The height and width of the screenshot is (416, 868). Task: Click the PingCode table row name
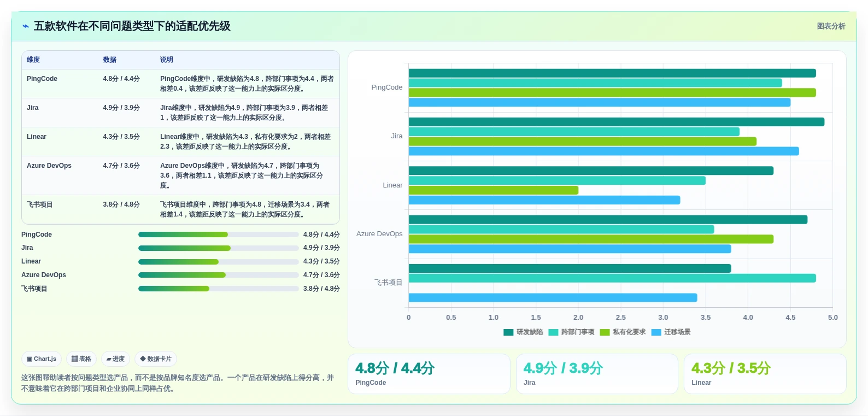point(42,79)
